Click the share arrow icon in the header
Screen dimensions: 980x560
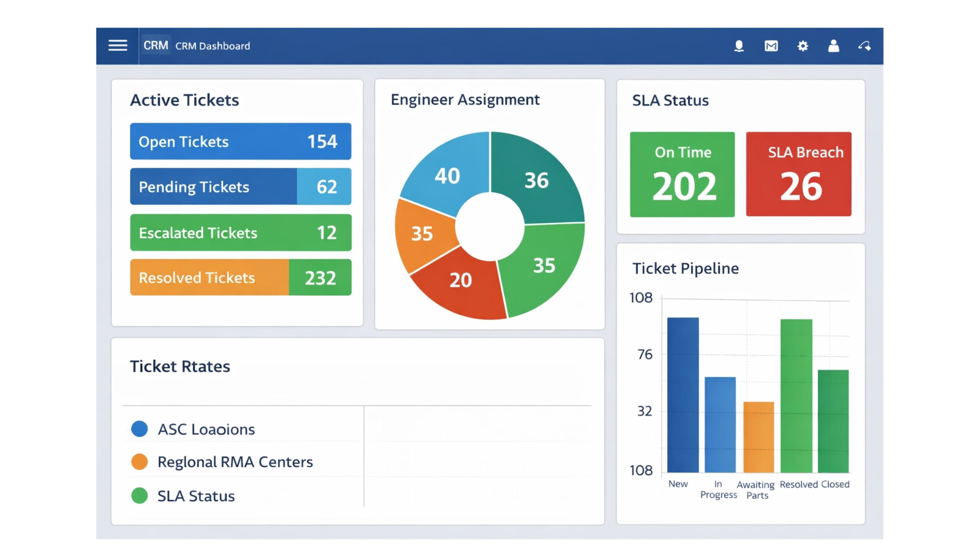865,46
